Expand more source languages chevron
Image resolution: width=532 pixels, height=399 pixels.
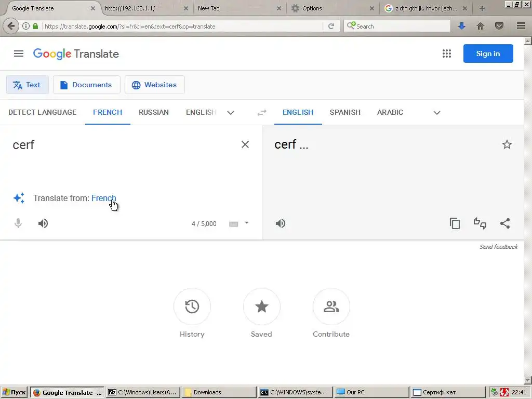(231, 113)
